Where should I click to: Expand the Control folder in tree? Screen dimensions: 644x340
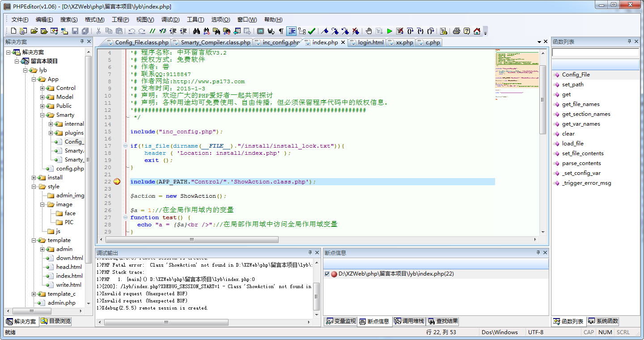click(42, 88)
